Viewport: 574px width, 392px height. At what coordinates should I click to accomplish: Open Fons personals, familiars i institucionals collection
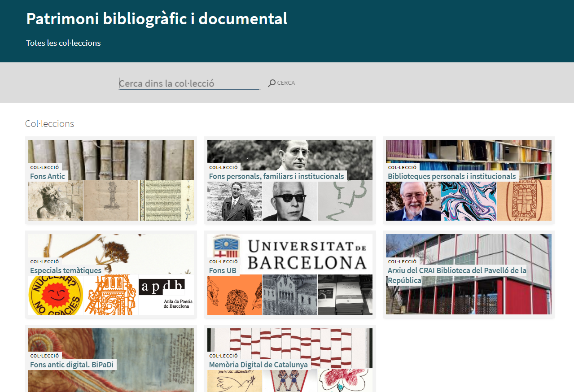point(276,176)
